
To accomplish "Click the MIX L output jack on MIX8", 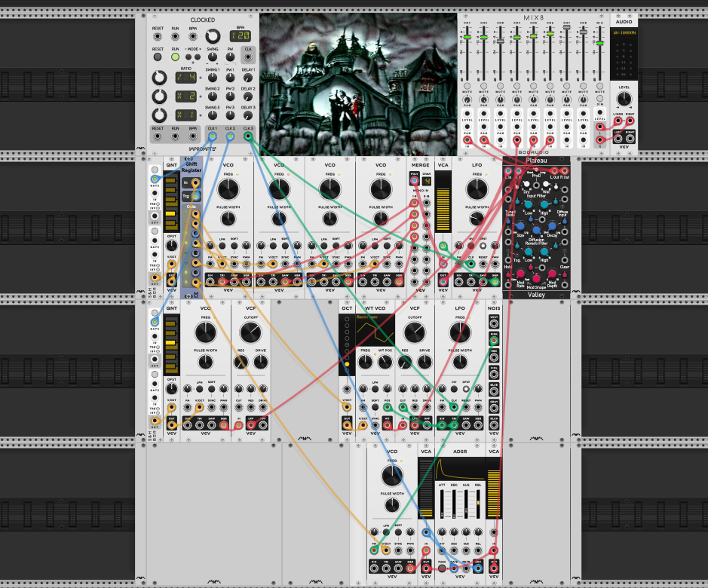I will 599,127.
